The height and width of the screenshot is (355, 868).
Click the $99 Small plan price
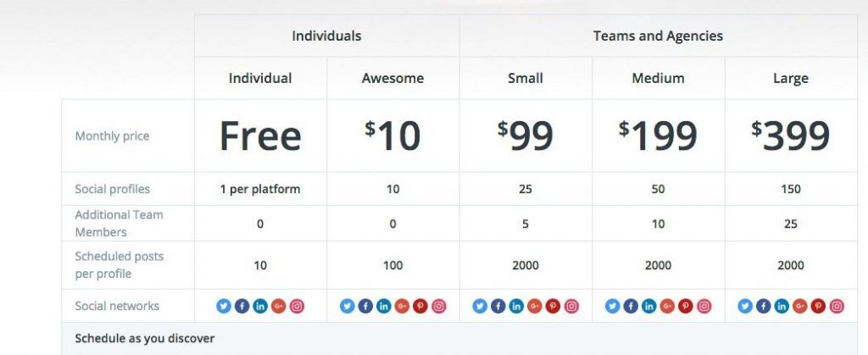(526, 136)
